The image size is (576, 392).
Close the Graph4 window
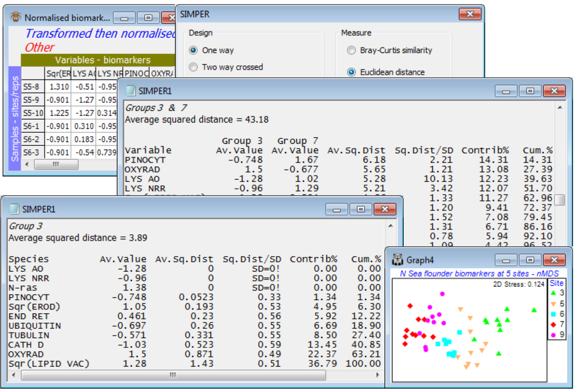click(554, 260)
